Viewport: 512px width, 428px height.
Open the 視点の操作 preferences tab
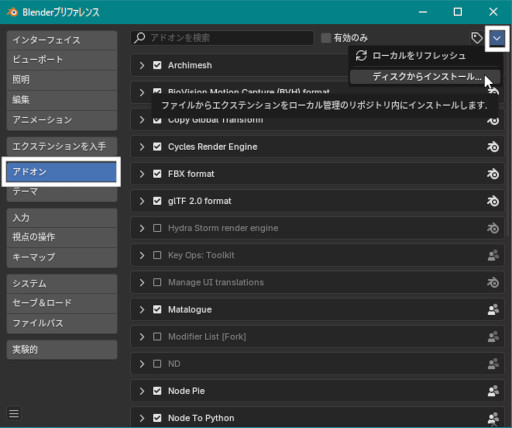pos(62,237)
